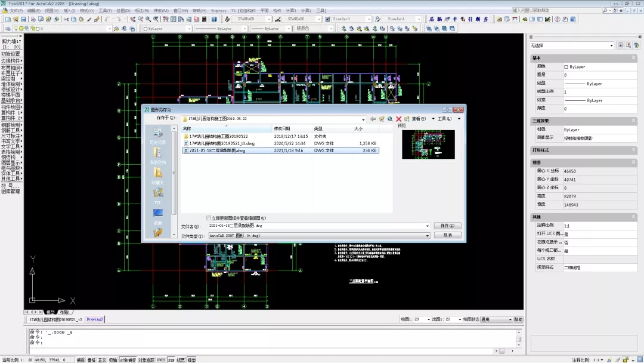Toggle 对象捕捉 object snap in status bar
The width and height of the screenshot is (644, 363).
click(127, 360)
